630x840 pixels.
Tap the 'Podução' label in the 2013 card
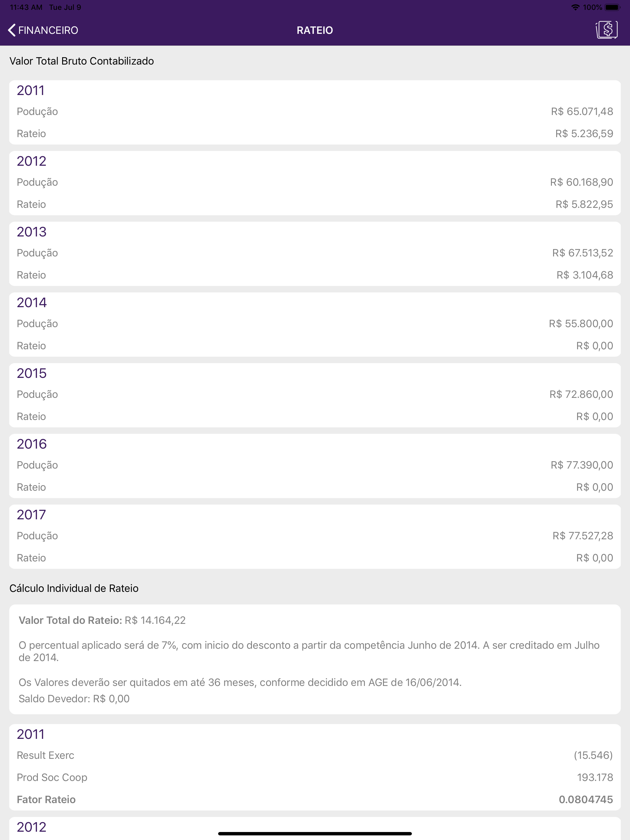(37, 253)
